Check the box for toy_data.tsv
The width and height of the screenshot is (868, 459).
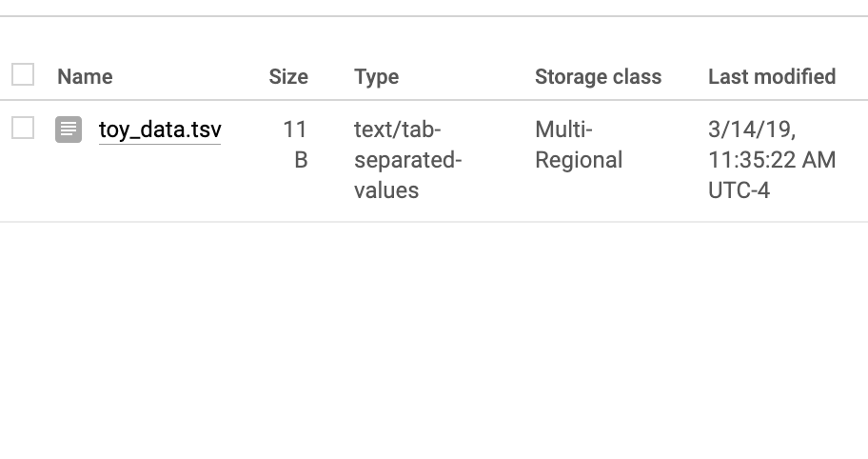(23, 128)
